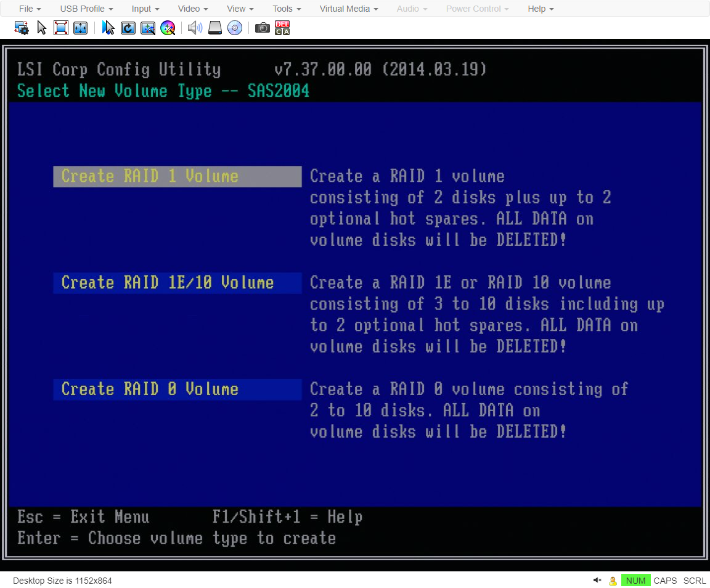Click the 'Desktop Size is 1152x864' text
The image size is (710, 588).
point(62,581)
